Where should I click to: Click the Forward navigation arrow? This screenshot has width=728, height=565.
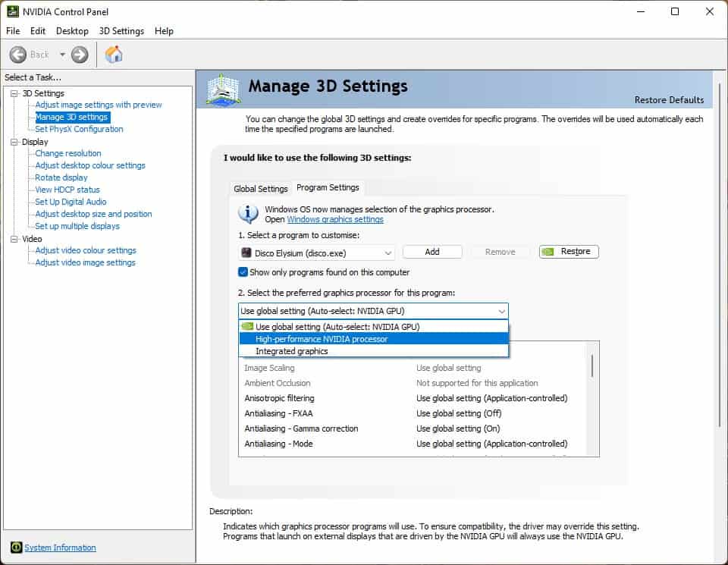click(78, 55)
